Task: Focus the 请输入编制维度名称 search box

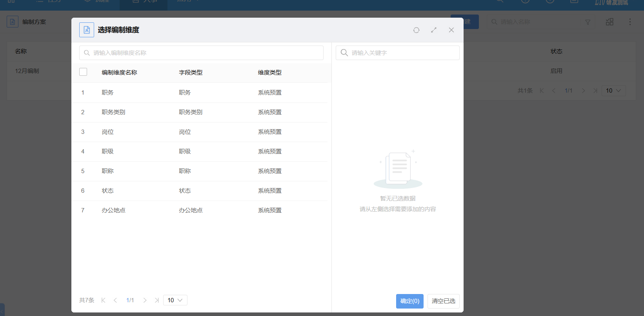Action: tap(201, 53)
